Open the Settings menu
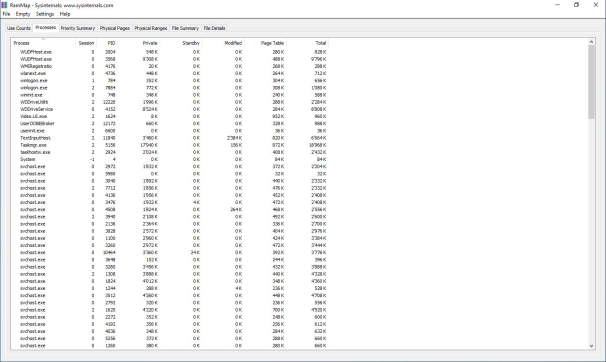Screen dimensions: 606x362 (45, 14)
